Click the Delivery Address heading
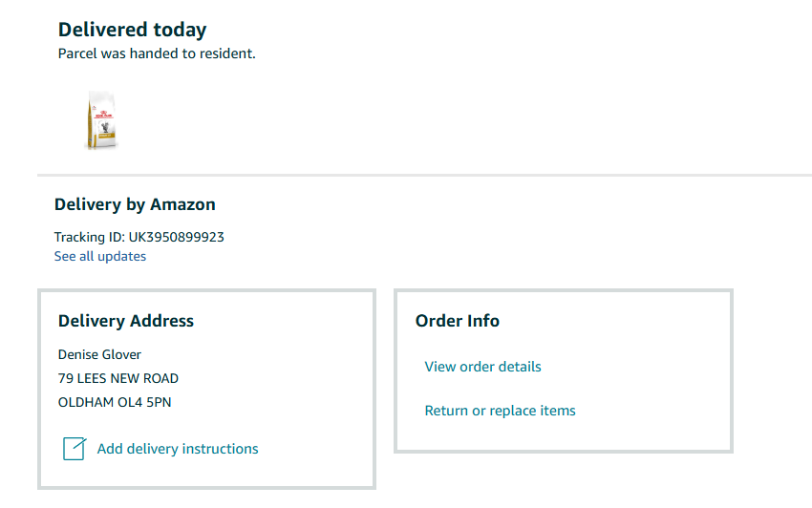This screenshot has width=812, height=508. tap(126, 321)
